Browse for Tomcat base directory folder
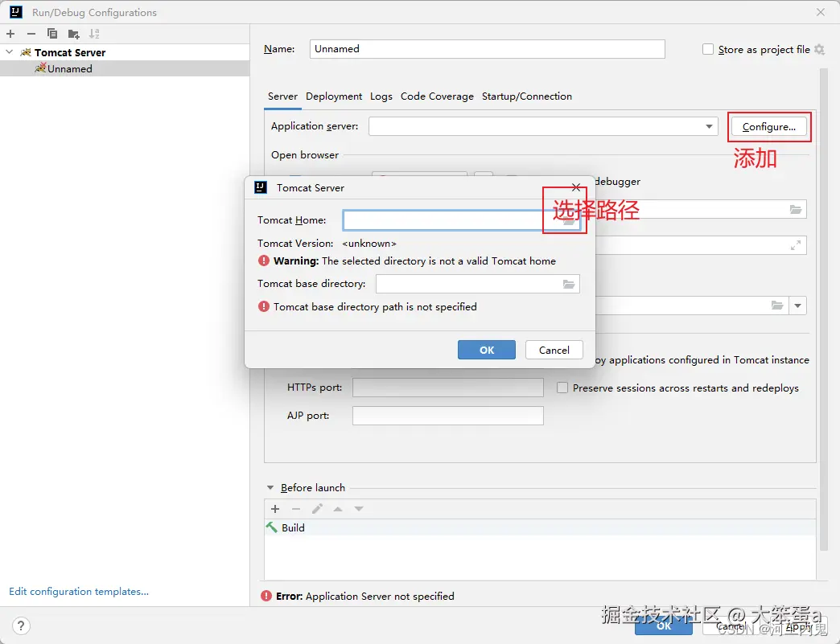 click(x=569, y=284)
